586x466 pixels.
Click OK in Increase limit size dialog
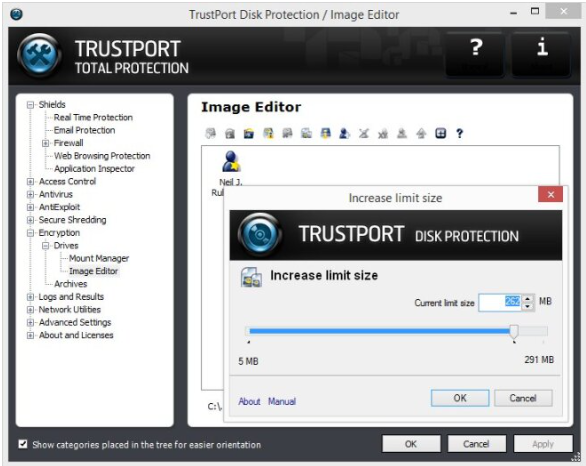460,398
